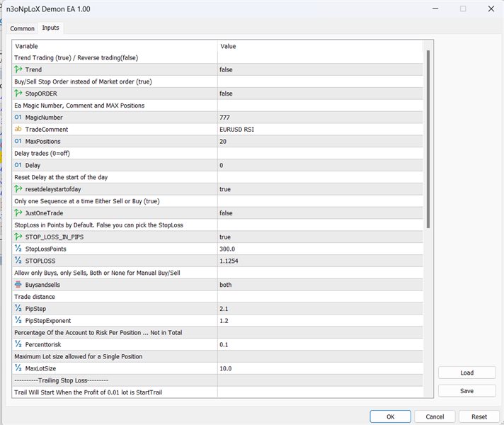Click the double icon beside STOPLOSS
504x425 pixels.
[x=18, y=260]
